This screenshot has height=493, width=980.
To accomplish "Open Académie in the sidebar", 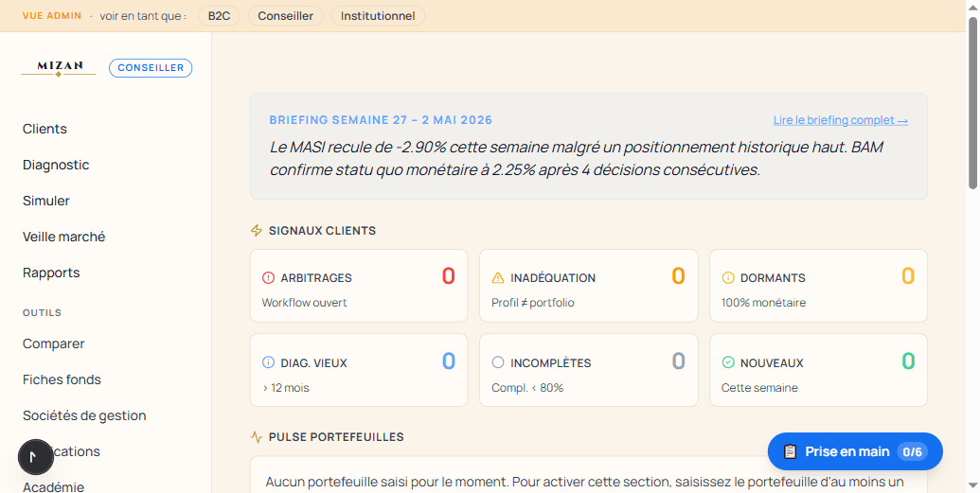I will point(53,486).
